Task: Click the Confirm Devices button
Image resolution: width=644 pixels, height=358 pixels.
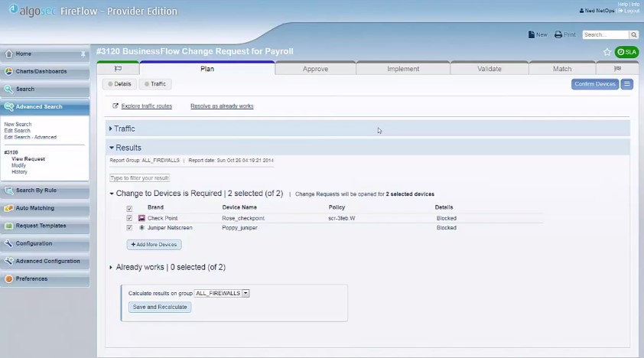Action: pyautogui.click(x=595, y=84)
